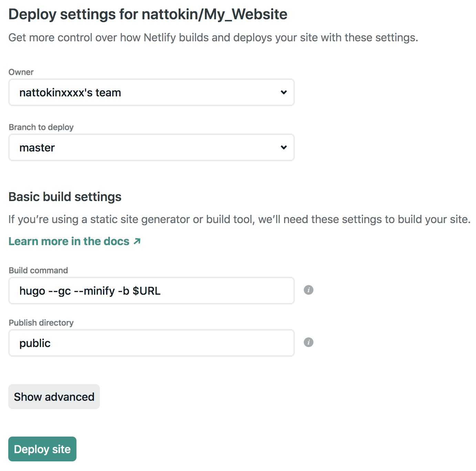Click the Get more control description text
The width and height of the screenshot is (476, 471).
click(x=213, y=38)
